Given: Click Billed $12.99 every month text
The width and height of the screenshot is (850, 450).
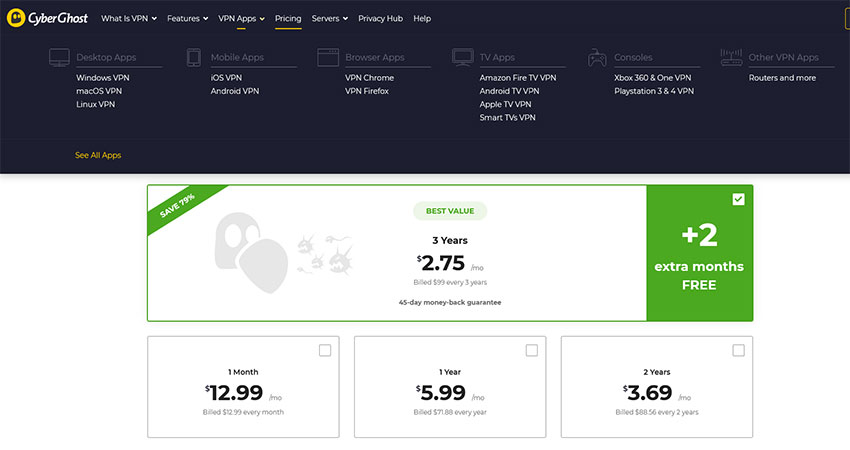Looking at the screenshot, I should coord(243,412).
